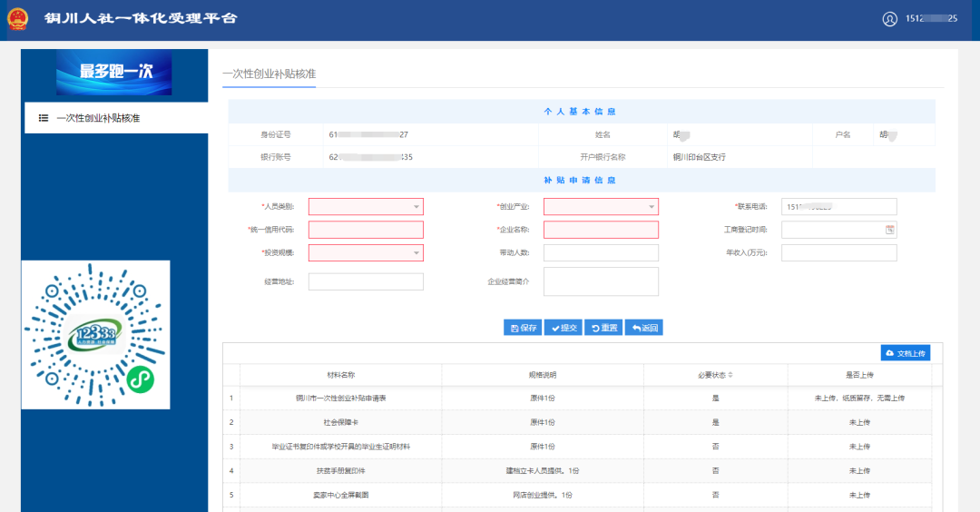Sort the 必要状态 column using sort arrows
The height and width of the screenshot is (512, 980).
click(x=730, y=375)
